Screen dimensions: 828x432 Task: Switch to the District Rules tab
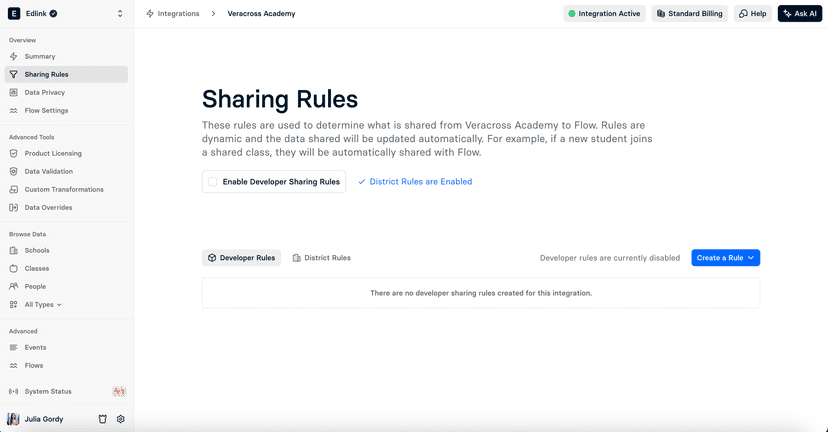tap(321, 258)
